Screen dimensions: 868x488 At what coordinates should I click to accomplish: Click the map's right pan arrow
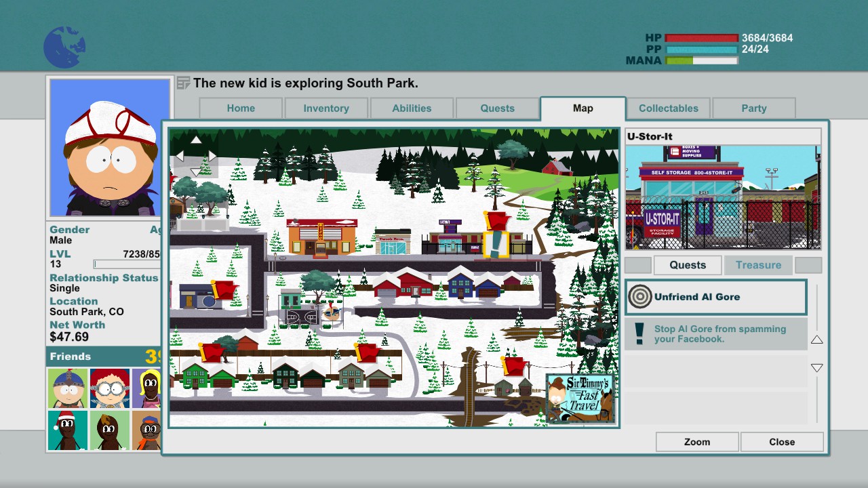(212, 156)
